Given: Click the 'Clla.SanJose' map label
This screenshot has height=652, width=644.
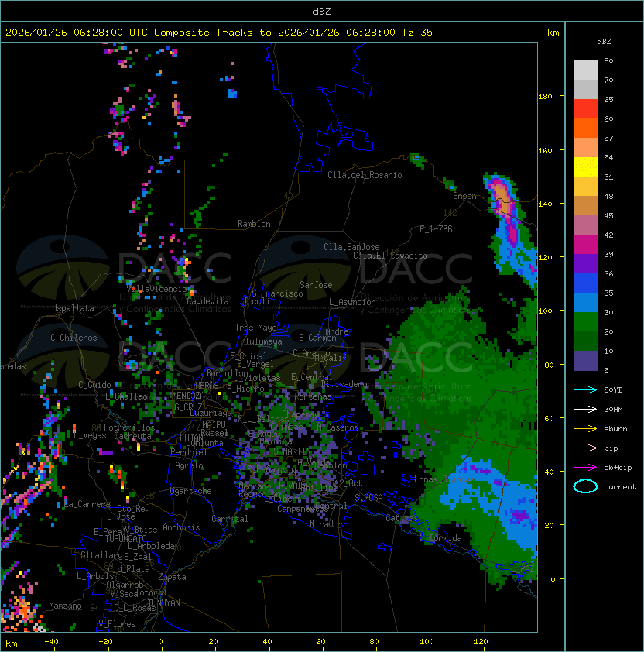Looking at the screenshot, I should (351, 247).
